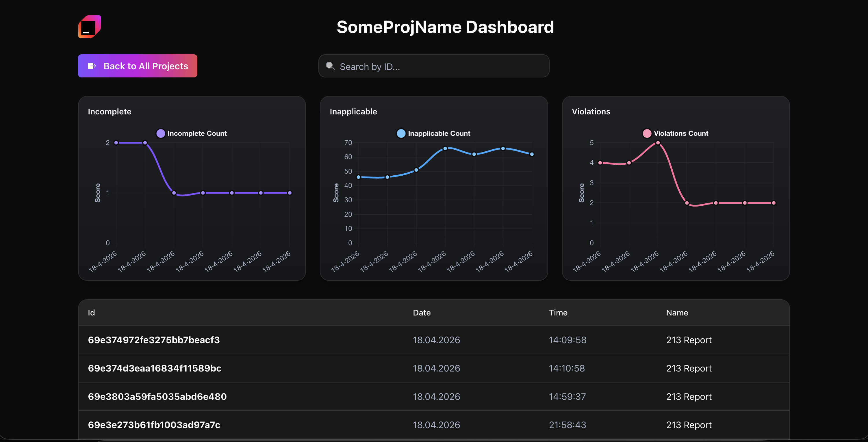Click the Id column header
This screenshot has height=442, width=868.
[x=91, y=313]
